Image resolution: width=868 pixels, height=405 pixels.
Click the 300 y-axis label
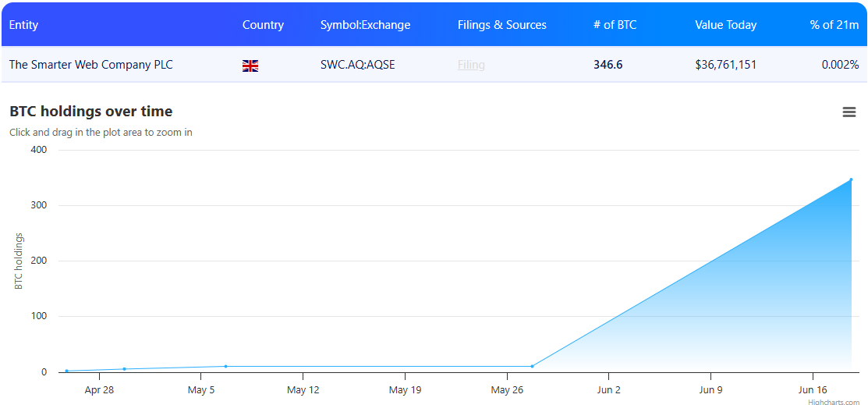(38, 205)
